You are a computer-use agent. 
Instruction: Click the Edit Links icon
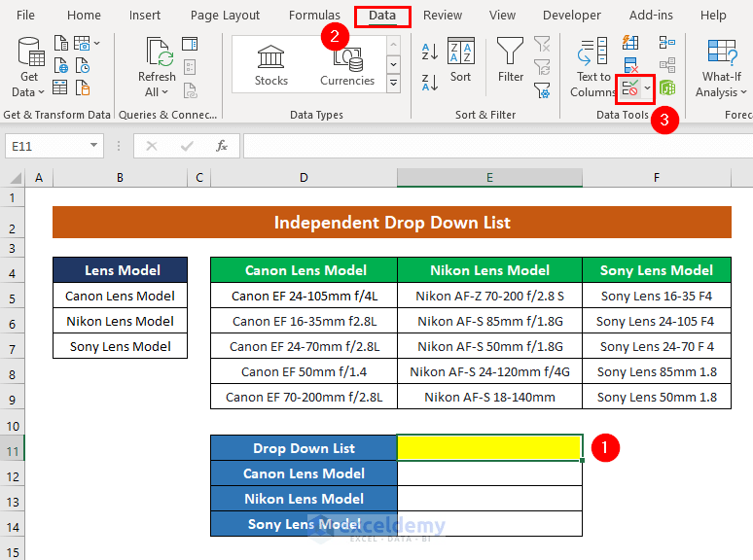(x=190, y=89)
